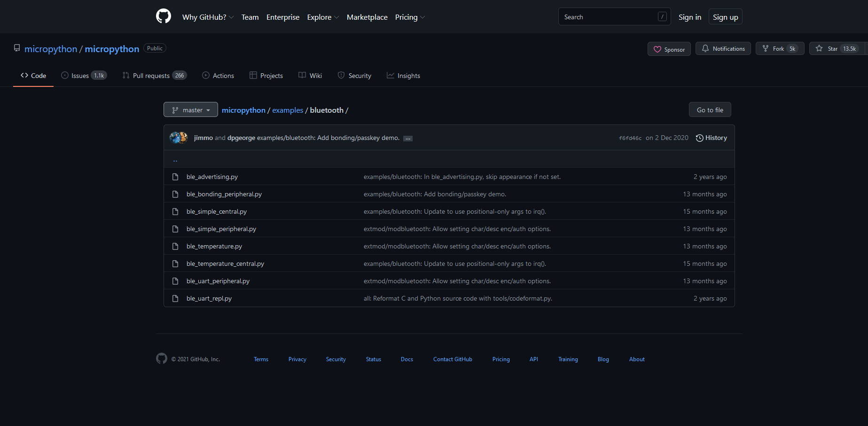
Task: Go up to parent directory (..)
Action: point(175,160)
